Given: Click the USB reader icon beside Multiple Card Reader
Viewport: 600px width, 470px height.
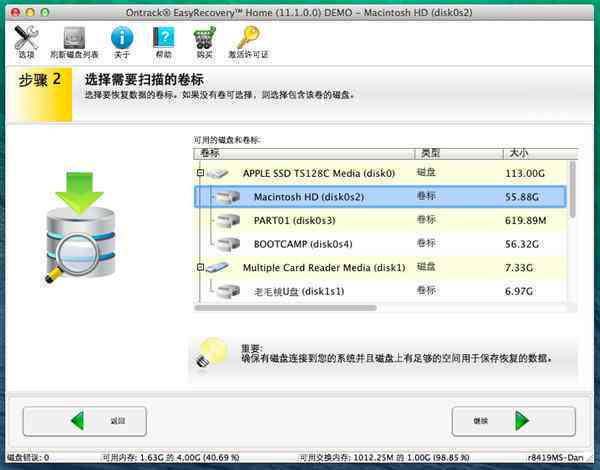Looking at the screenshot, I should coord(218,267).
